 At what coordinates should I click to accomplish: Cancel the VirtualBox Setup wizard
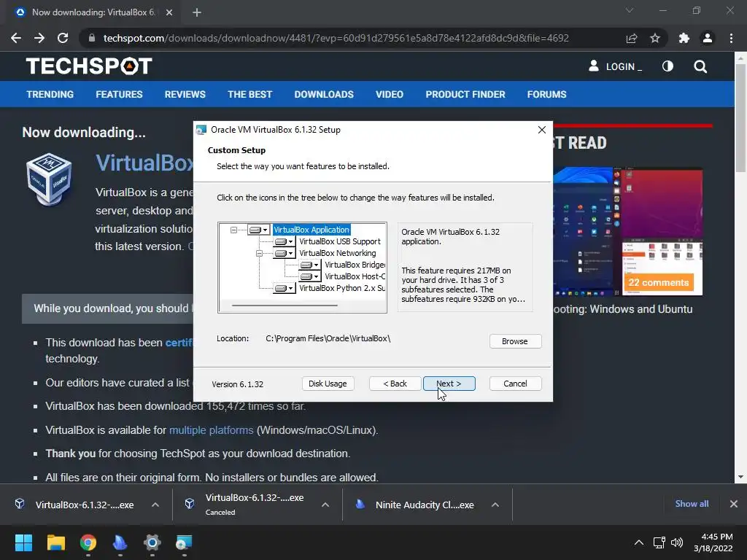click(515, 384)
